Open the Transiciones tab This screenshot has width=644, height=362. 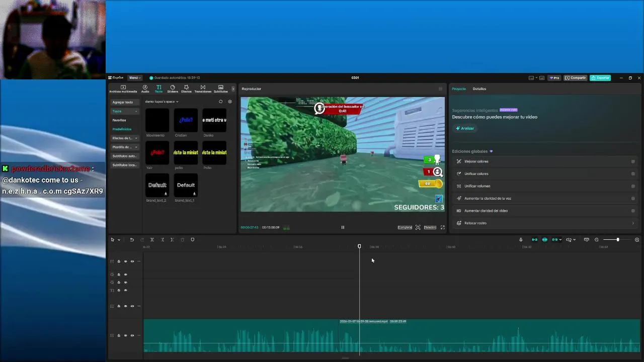point(203,89)
